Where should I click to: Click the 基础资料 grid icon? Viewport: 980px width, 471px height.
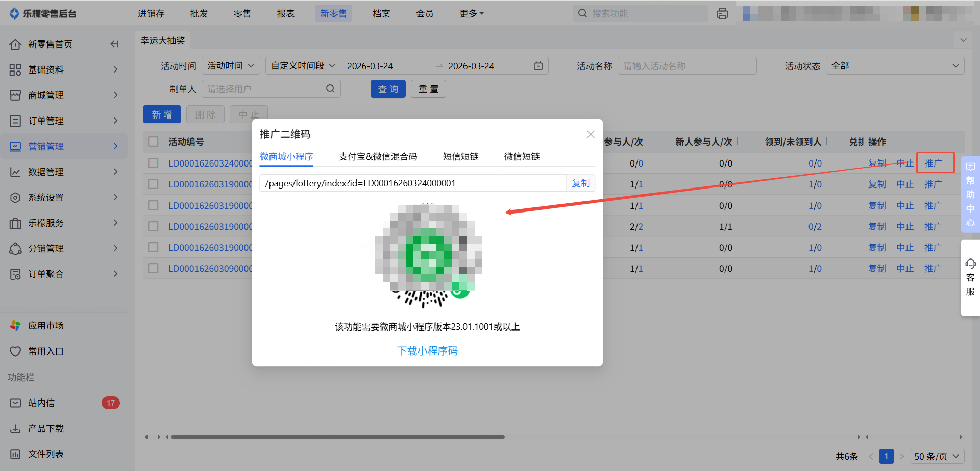[15, 70]
